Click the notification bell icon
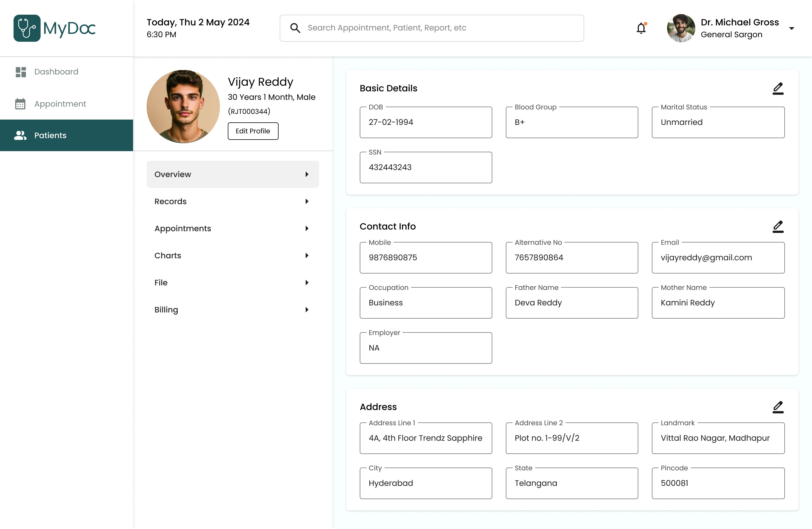Viewport: 812px width, 529px height. pyautogui.click(x=641, y=28)
